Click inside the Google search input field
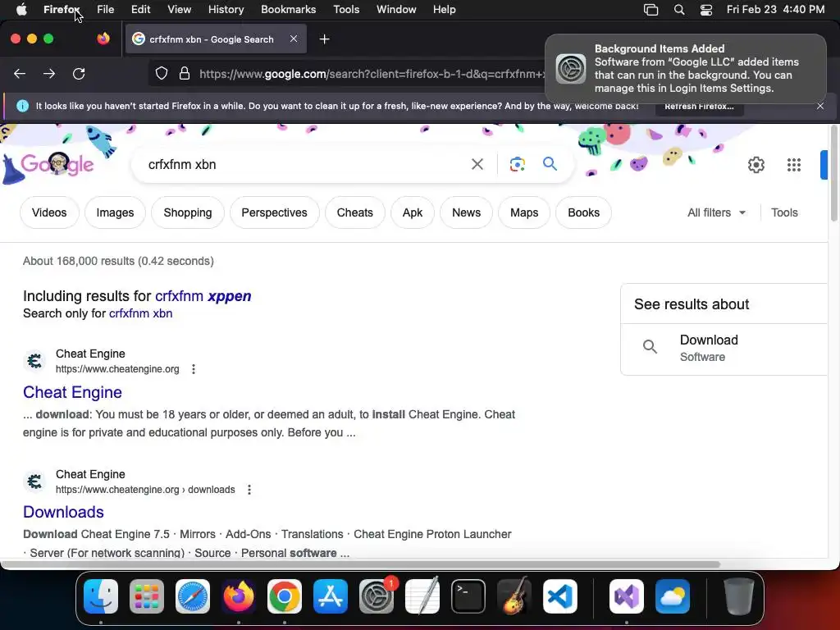The height and width of the screenshot is (630, 840). tap(305, 164)
